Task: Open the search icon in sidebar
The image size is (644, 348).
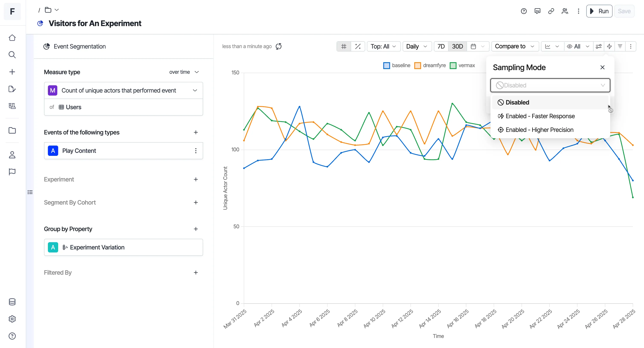Action: tap(12, 55)
